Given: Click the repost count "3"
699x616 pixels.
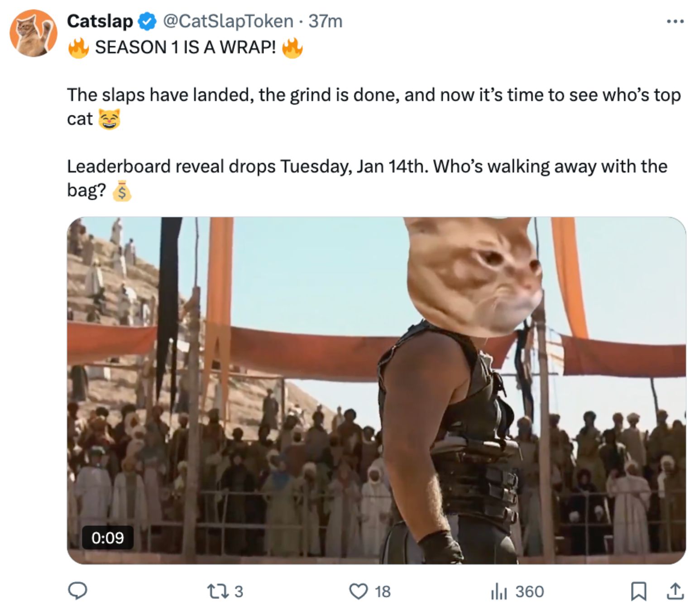Looking at the screenshot, I should tap(239, 592).
